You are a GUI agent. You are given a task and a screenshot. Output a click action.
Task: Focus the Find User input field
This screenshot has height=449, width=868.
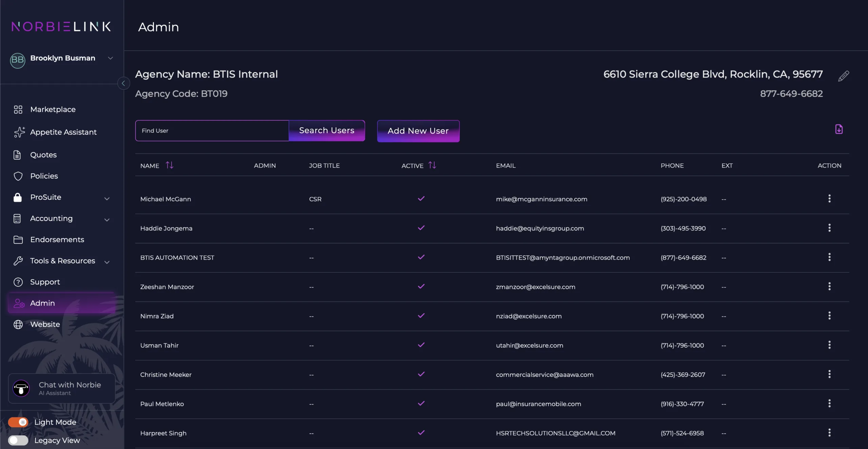click(212, 130)
